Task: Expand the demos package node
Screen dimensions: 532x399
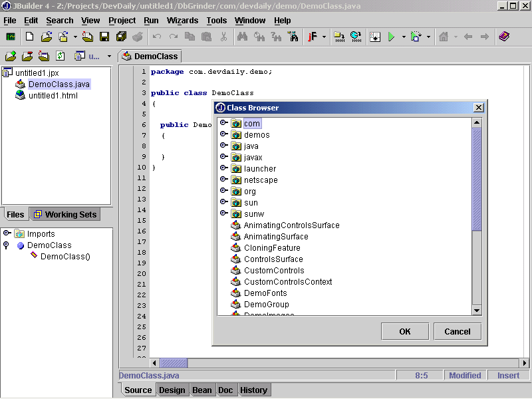Action: pyautogui.click(x=223, y=134)
